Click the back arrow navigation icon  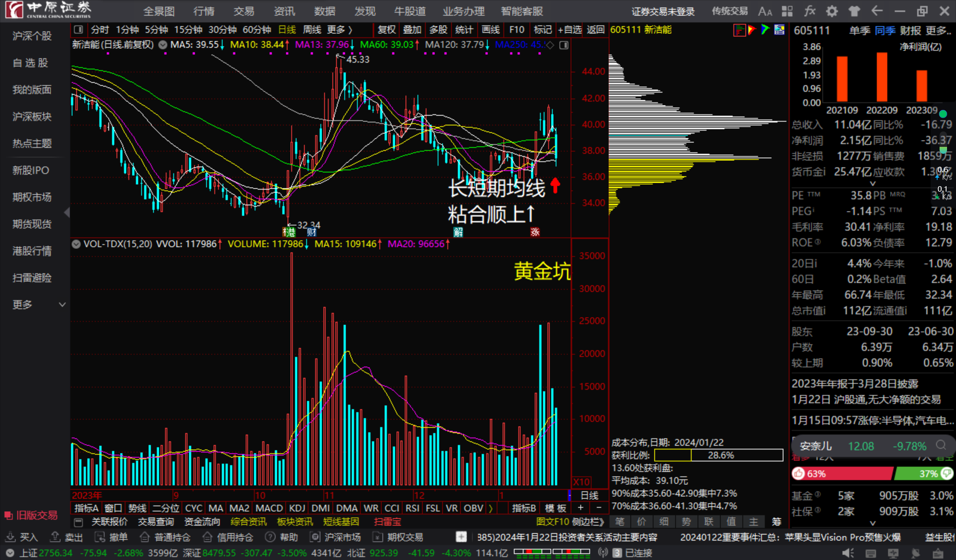point(876,10)
